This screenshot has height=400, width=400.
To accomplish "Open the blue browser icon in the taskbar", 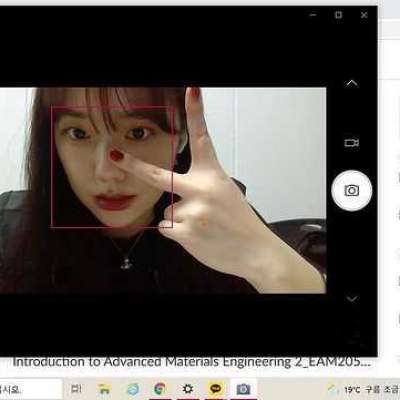I will (133, 389).
